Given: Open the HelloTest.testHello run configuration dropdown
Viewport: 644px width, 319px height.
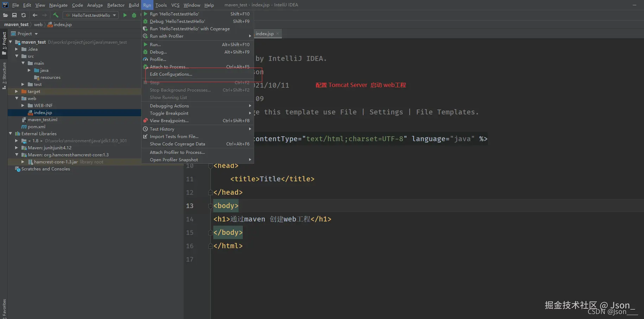Looking at the screenshot, I should (x=90, y=15).
